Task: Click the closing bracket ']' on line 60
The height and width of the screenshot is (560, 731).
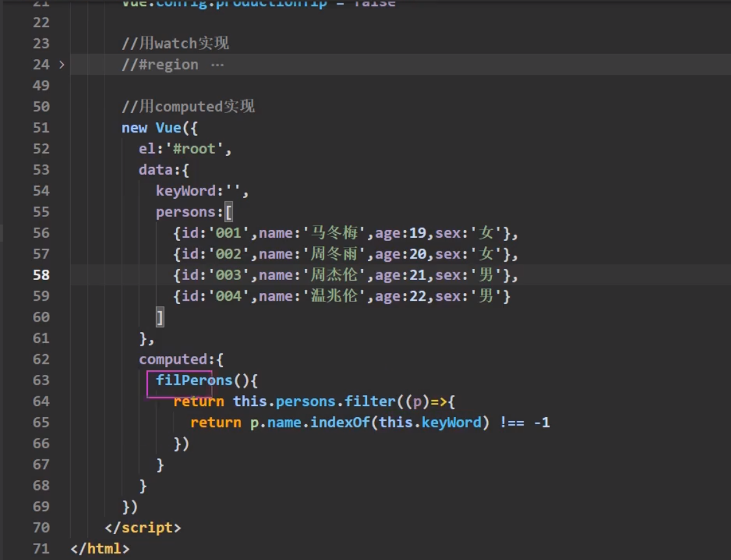Action: click(x=160, y=318)
